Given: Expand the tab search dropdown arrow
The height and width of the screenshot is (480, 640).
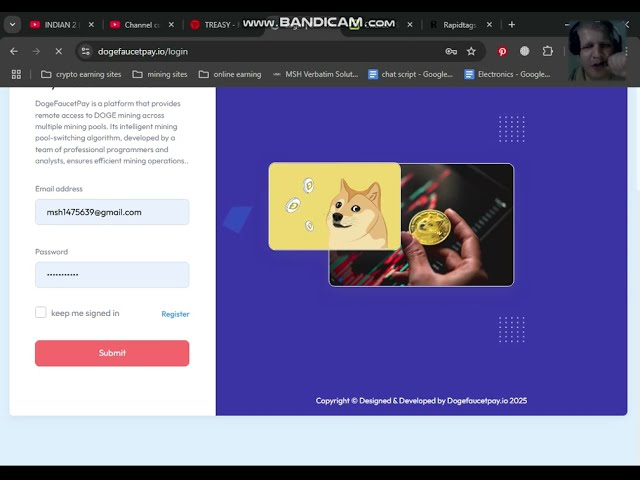Looking at the screenshot, I should (x=12, y=24).
